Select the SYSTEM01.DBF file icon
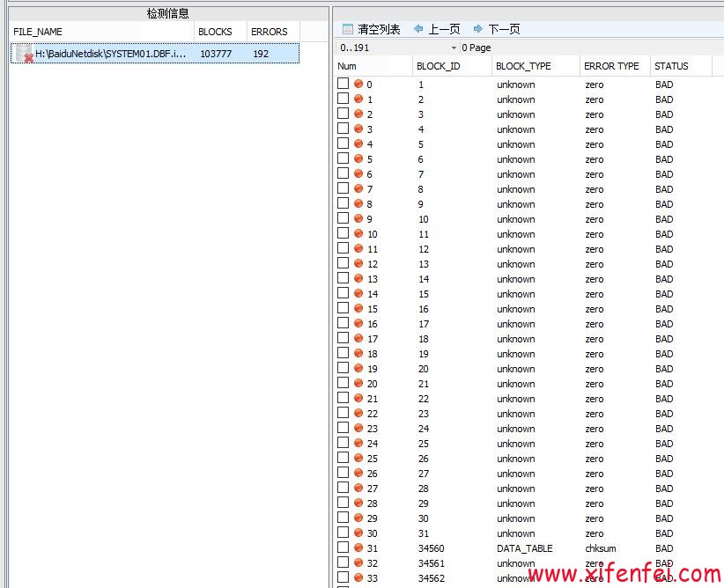This screenshot has height=588, width=724. (24, 53)
